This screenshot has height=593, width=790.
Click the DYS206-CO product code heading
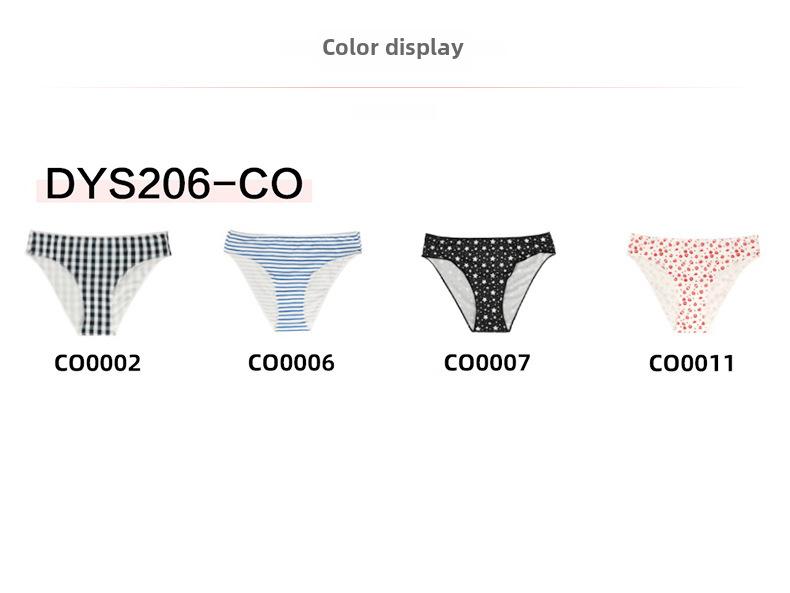pyautogui.click(x=174, y=183)
